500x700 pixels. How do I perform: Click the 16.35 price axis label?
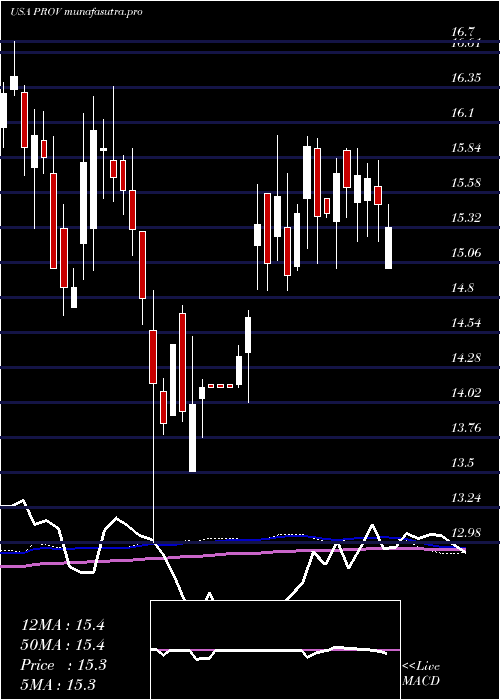(x=467, y=78)
